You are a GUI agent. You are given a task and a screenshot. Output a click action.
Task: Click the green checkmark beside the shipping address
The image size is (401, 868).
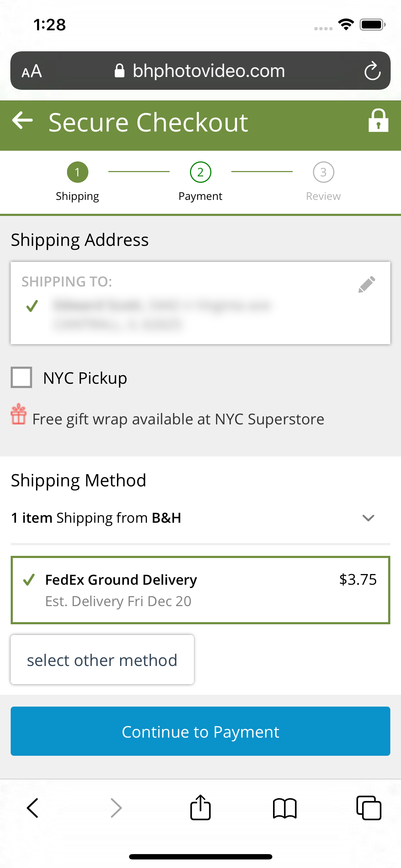32,306
